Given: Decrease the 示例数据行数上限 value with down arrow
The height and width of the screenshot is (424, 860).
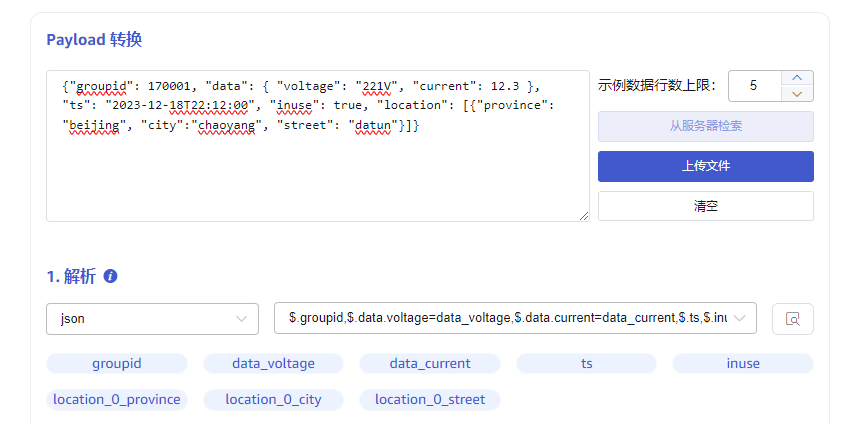Looking at the screenshot, I should [x=797, y=94].
